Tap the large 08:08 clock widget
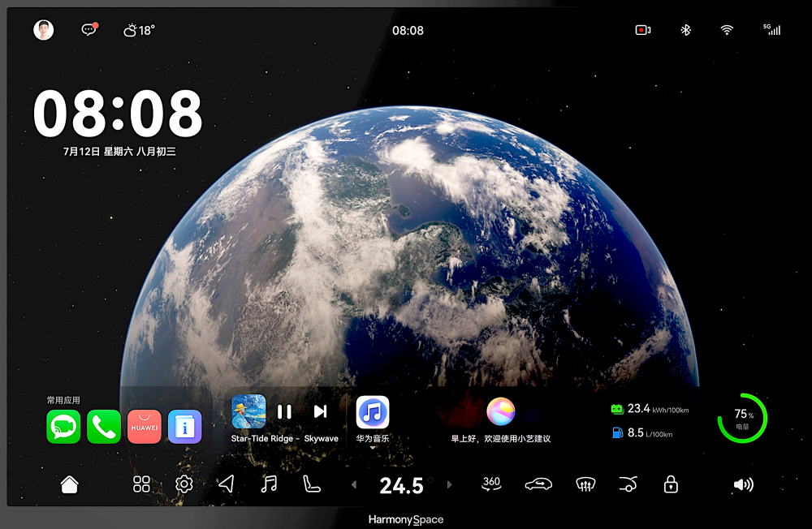 pyautogui.click(x=118, y=114)
